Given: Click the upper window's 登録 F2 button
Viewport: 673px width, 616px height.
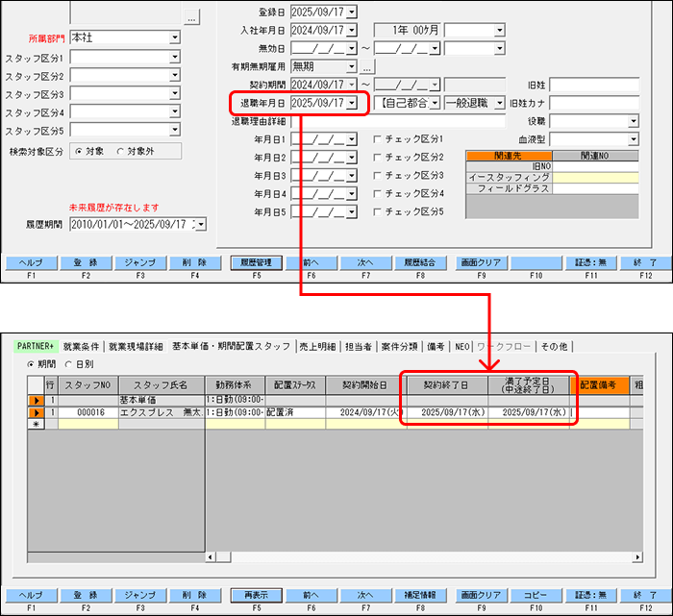Looking at the screenshot, I should click(x=86, y=263).
